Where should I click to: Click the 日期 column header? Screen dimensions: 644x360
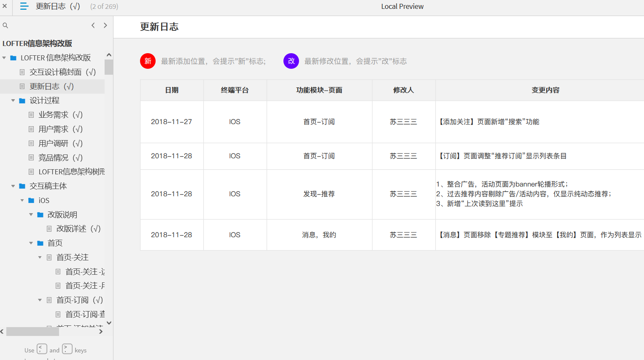[172, 90]
